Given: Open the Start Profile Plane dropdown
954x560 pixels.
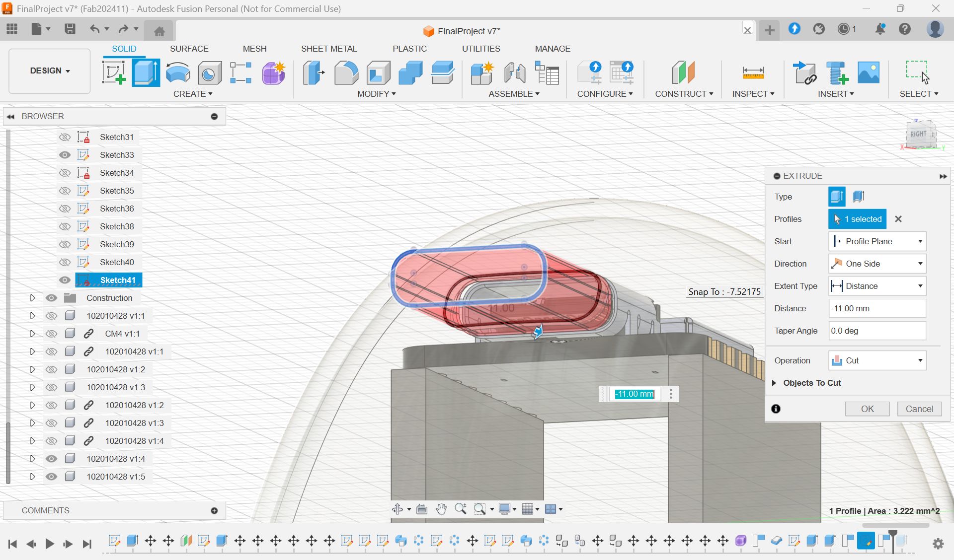Looking at the screenshot, I should click(877, 241).
